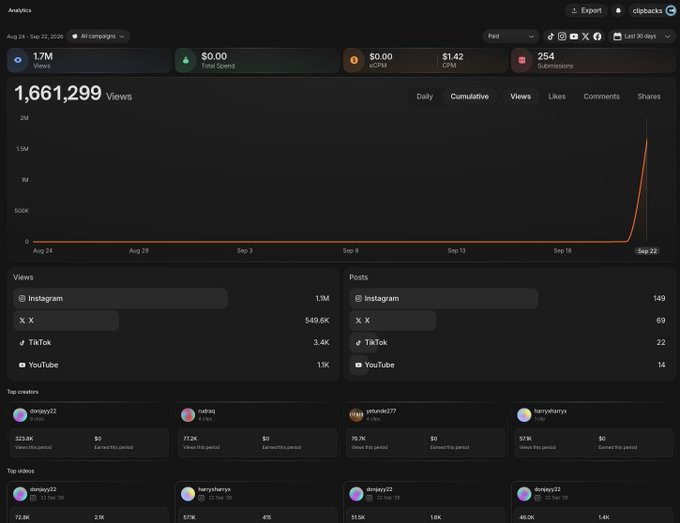The width and height of the screenshot is (680, 523).
Task: Click the Export button
Action: point(586,10)
